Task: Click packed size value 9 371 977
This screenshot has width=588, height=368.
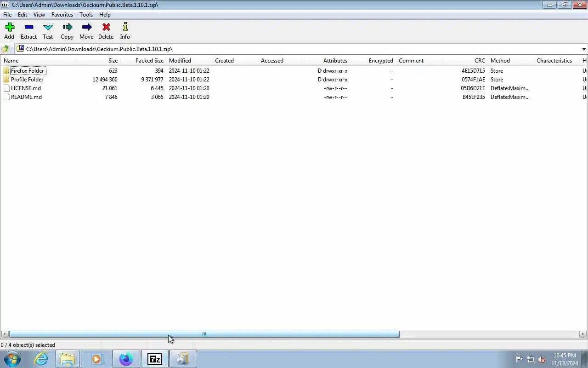Action: coord(152,80)
